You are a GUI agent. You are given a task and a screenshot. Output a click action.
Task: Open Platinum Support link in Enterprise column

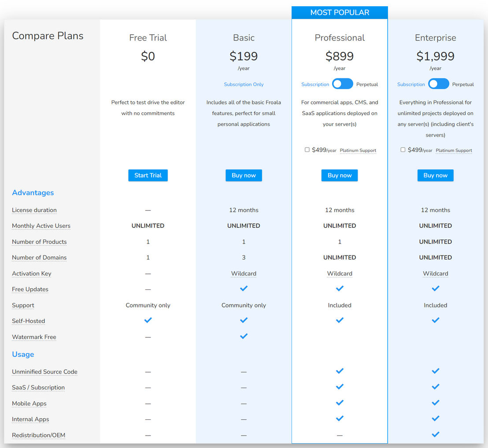point(454,150)
